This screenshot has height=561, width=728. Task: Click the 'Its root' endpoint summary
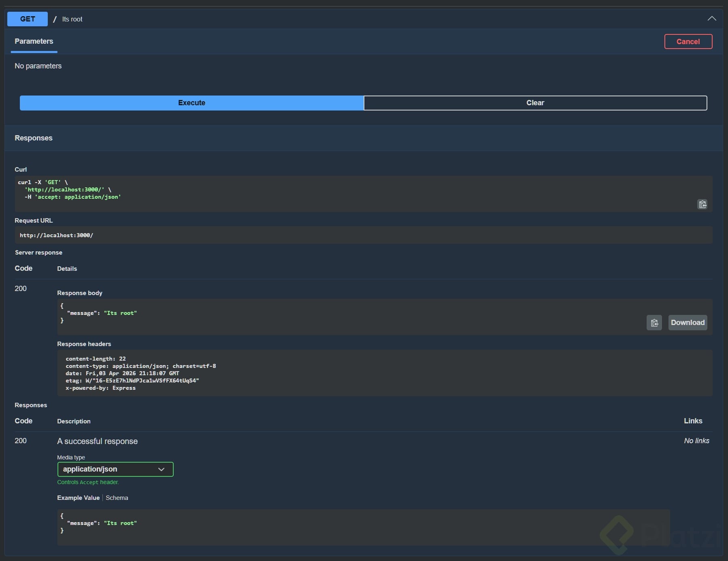[x=72, y=19]
